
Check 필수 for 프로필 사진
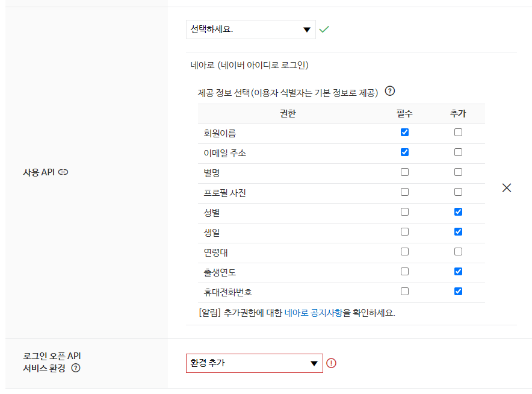coord(404,192)
